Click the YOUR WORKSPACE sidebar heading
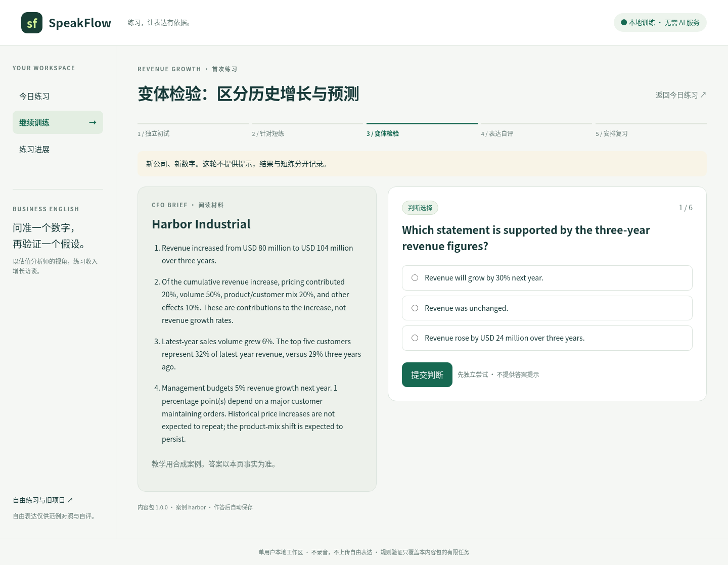Viewport: 728px width, 565px height. click(44, 68)
